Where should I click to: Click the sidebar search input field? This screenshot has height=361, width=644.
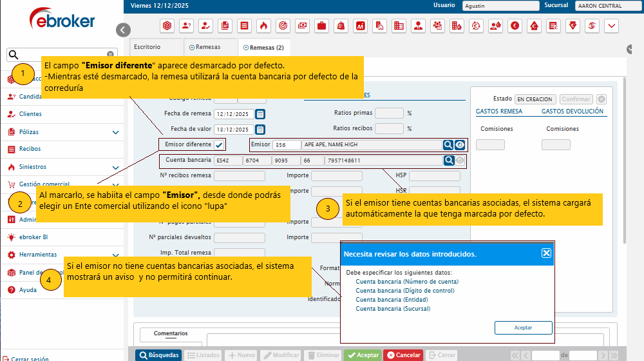62,55
